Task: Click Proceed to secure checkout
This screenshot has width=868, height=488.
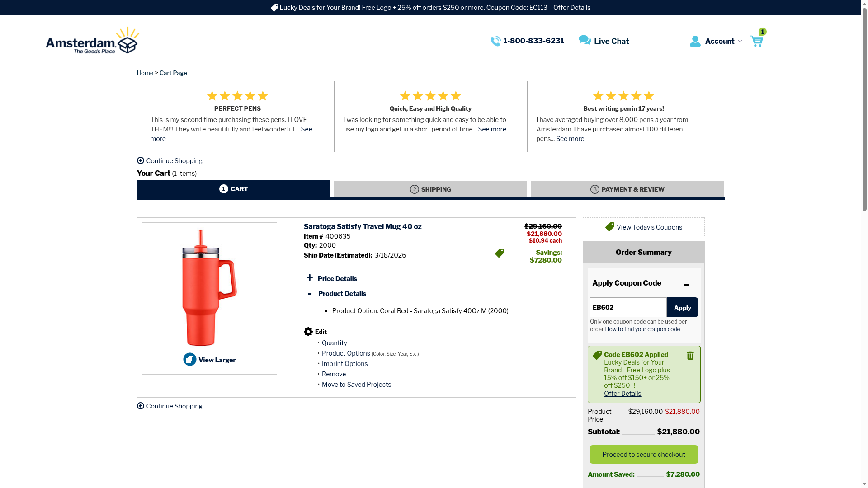Action: coord(643,454)
